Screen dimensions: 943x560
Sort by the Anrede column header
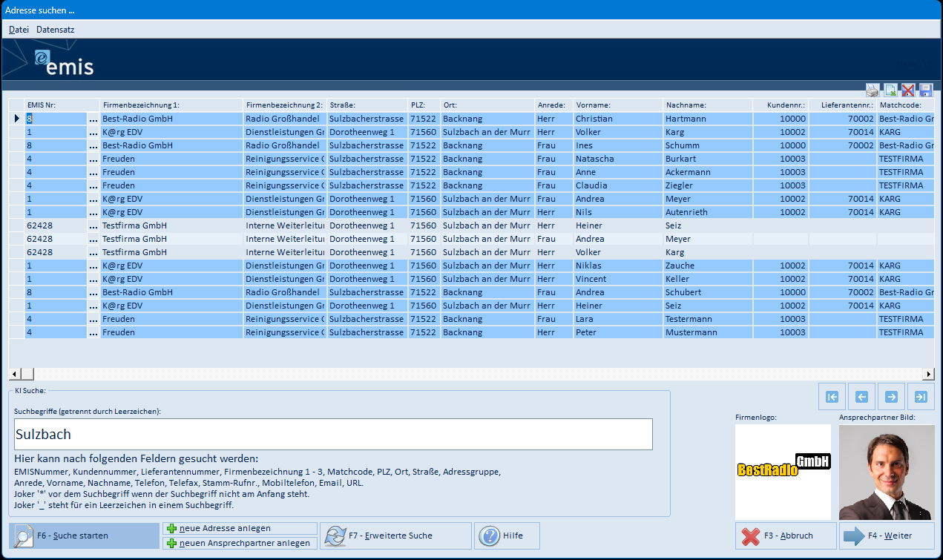(553, 105)
